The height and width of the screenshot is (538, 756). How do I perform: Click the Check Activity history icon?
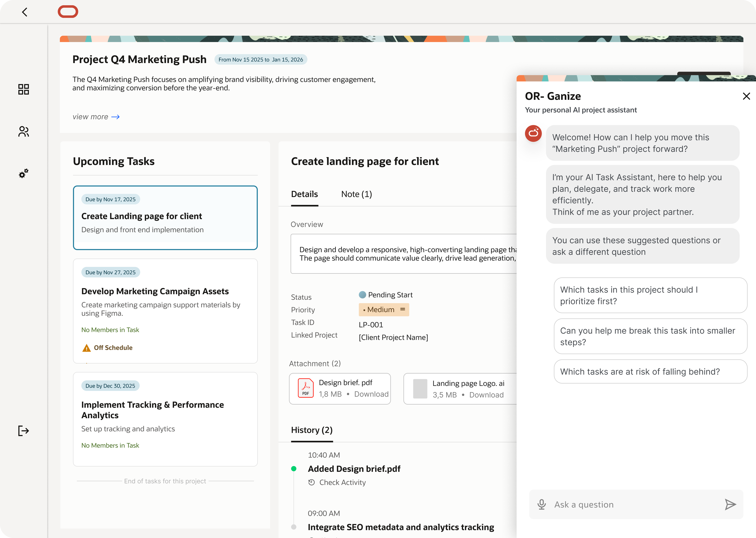311,482
